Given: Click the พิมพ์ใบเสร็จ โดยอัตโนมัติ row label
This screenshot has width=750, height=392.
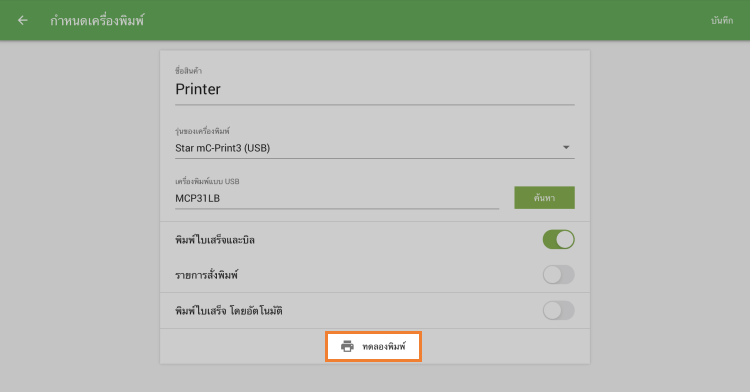Looking at the screenshot, I should click(x=229, y=311).
